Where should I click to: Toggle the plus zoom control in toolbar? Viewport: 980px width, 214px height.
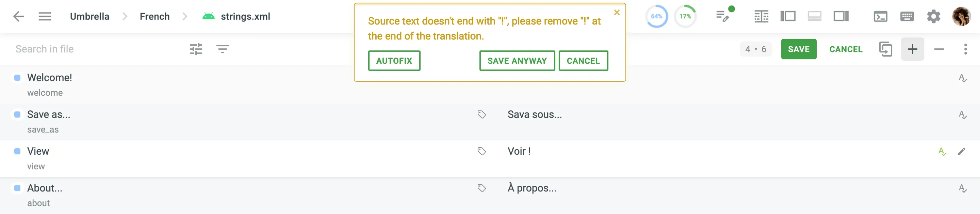(x=913, y=49)
